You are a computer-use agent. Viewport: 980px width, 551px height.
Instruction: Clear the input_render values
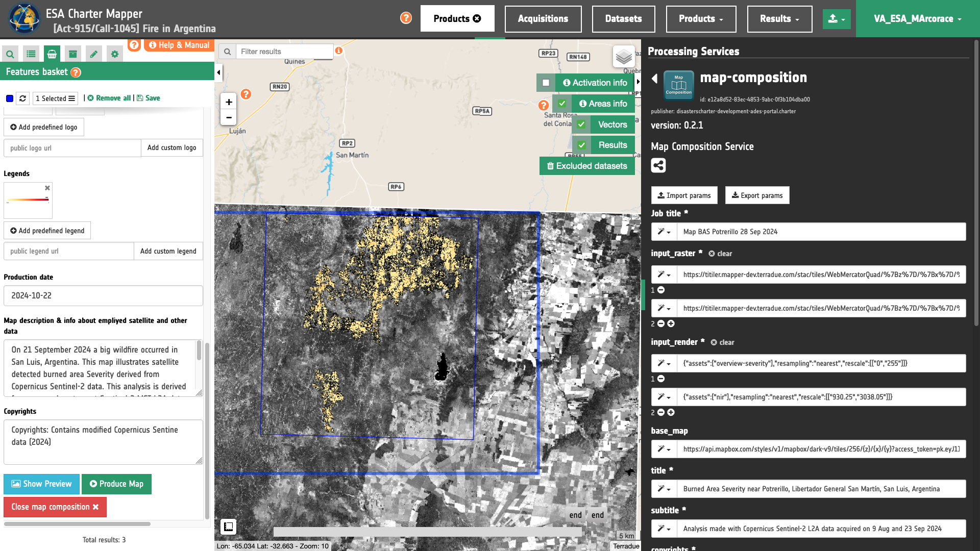click(723, 342)
